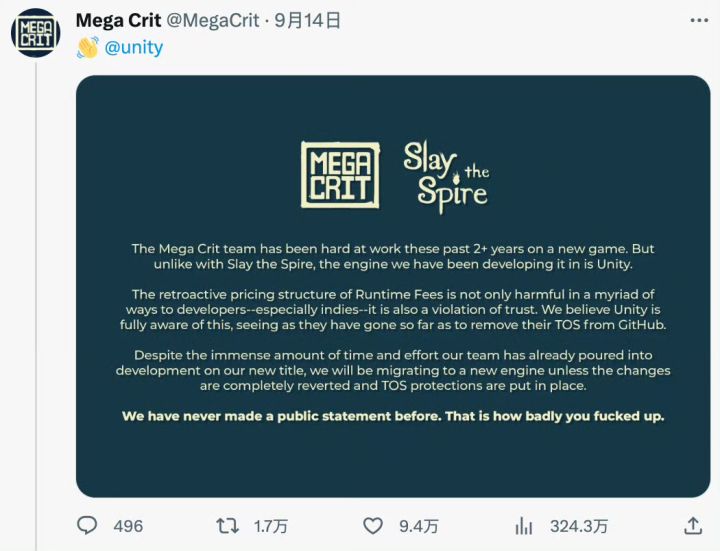Click the retweet arrows icon
Viewport: 720px width, 551px height.
pos(228,525)
